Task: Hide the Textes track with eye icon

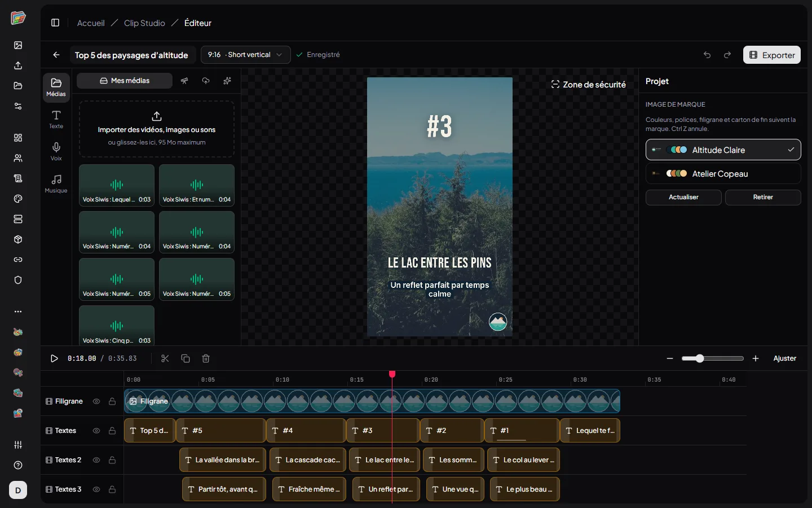Action: coord(96,431)
